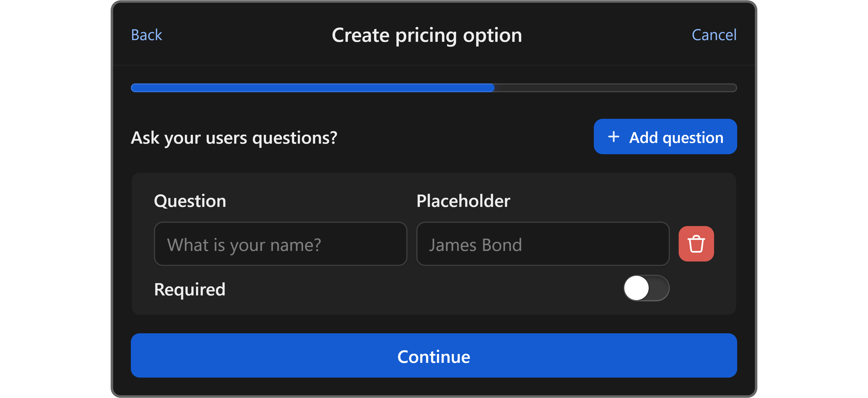This screenshot has width=868, height=398.
Task: Delete the question using trash icon
Action: pos(696,244)
